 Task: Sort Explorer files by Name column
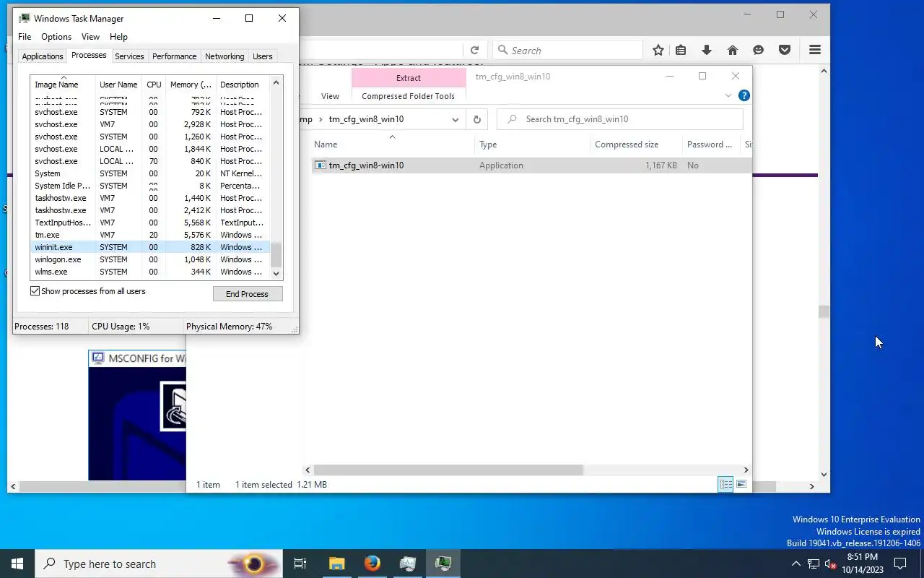pyautogui.click(x=392, y=144)
